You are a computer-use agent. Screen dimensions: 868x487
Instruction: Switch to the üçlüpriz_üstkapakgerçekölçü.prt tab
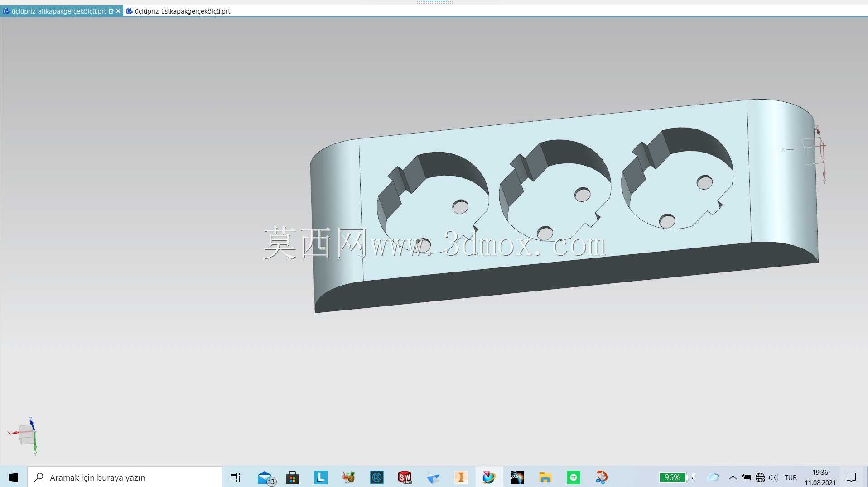pos(183,11)
